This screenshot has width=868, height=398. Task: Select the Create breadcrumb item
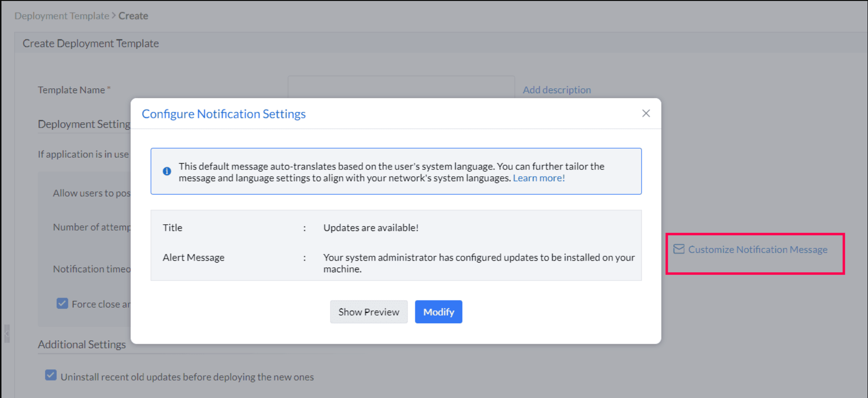[x=133, y=16]
